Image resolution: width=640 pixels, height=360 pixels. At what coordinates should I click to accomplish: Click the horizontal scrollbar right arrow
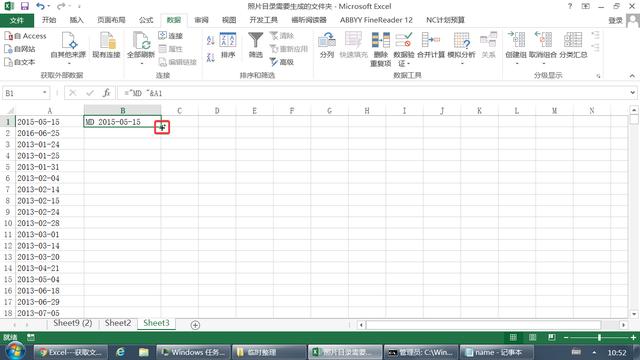[623, 325]
